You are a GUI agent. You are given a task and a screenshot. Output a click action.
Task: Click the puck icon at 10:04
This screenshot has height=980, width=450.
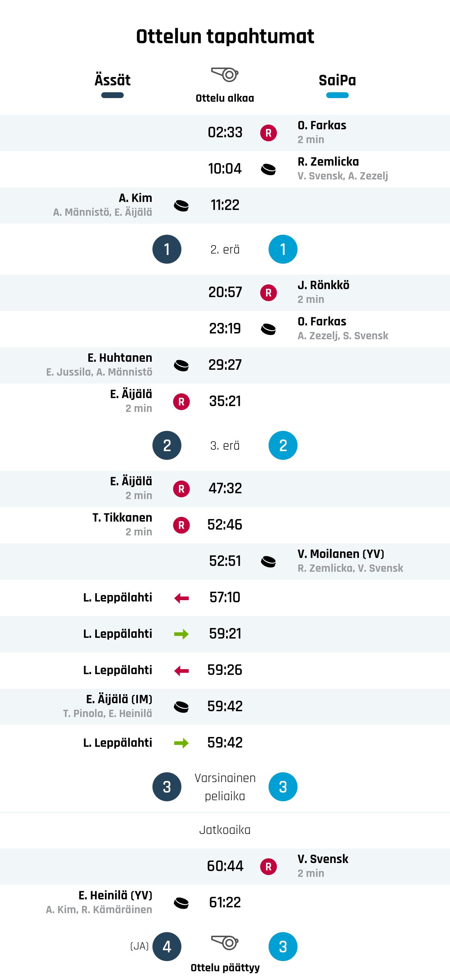click(x=268, y=169)
